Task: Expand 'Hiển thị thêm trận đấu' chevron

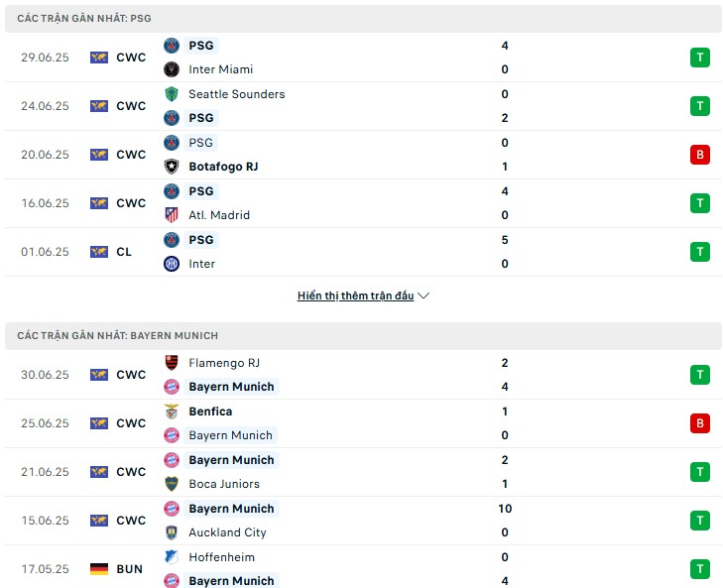Action: tap(423, 295)
